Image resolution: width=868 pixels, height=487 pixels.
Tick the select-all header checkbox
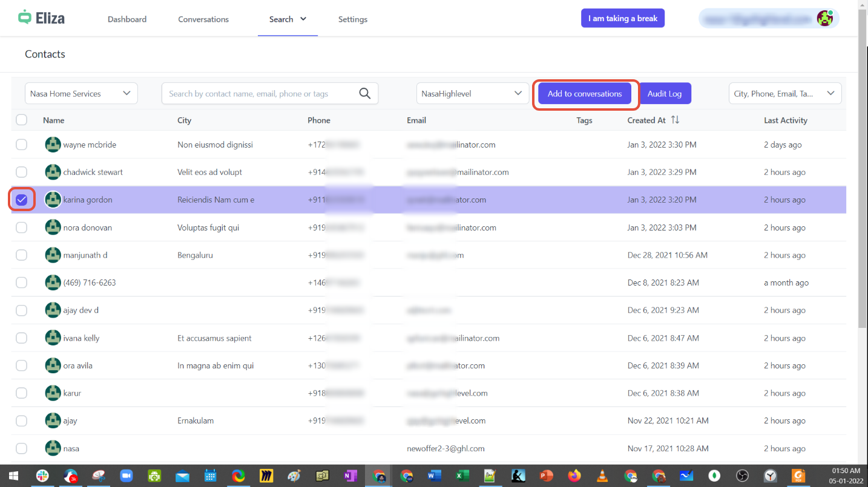(22, 120)
